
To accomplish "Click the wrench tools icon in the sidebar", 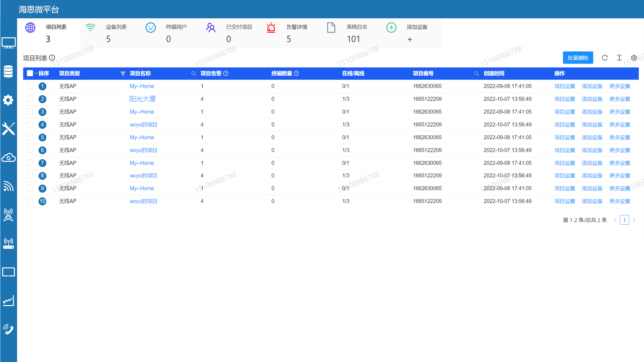I will 8,129.
